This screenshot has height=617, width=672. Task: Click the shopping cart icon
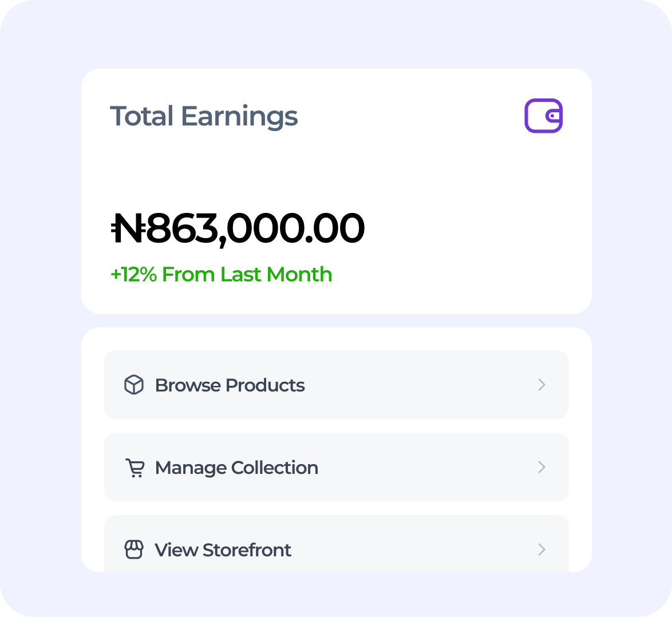[134, 468]
